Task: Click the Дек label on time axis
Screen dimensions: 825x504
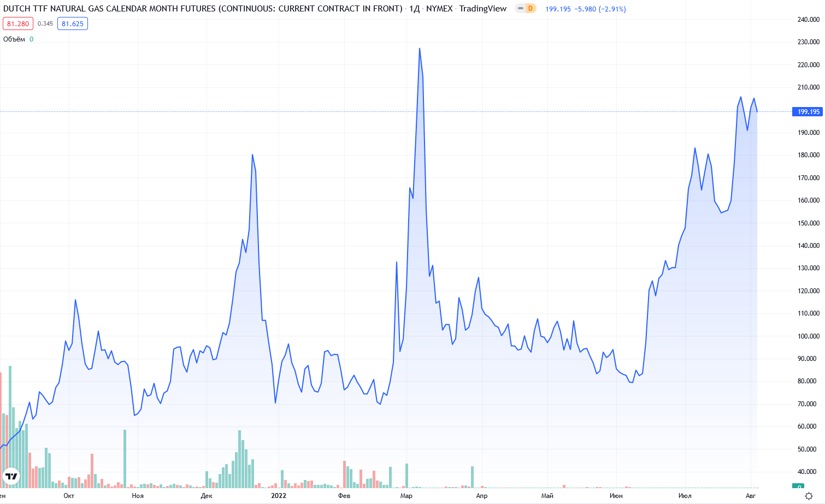Action: tap(207, 496)
